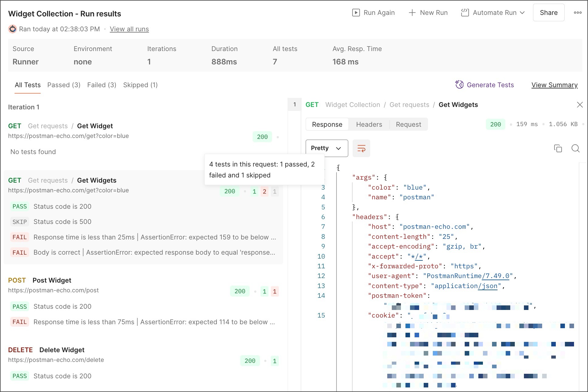Click the New Run plus icon
This screenshot has height=392, width=588.
(412, 12)
